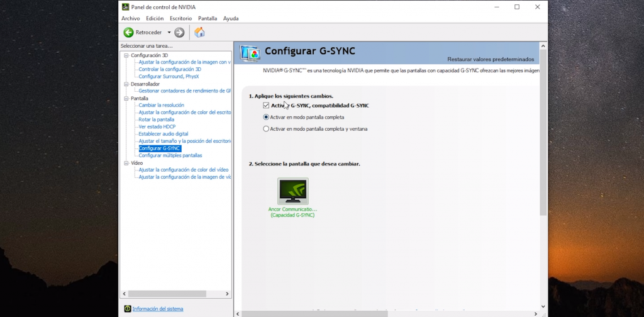
Task: Click 'Restaurar valores predeterminados' link
Action: (x=491, y=59)
